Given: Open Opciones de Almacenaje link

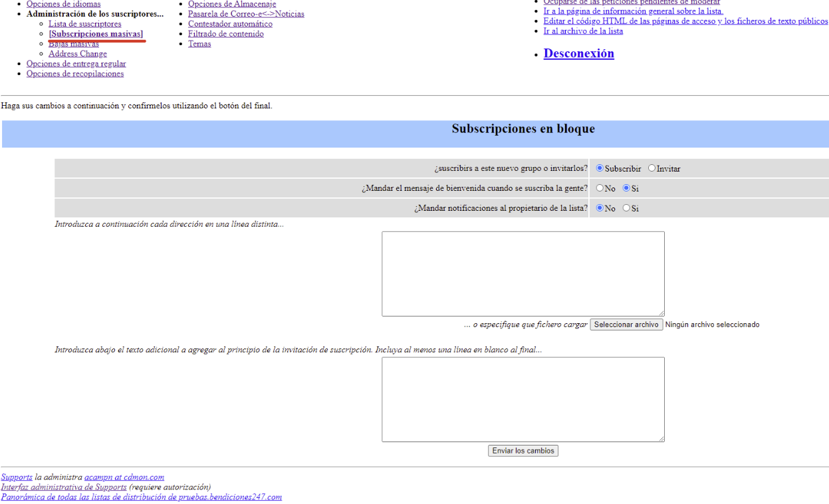Looking at the screenshot, I should click(x=232, y=4).
